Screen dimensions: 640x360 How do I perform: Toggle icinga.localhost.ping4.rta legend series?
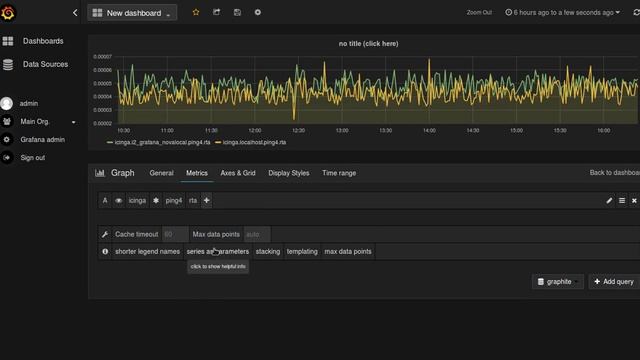point(254,142)
